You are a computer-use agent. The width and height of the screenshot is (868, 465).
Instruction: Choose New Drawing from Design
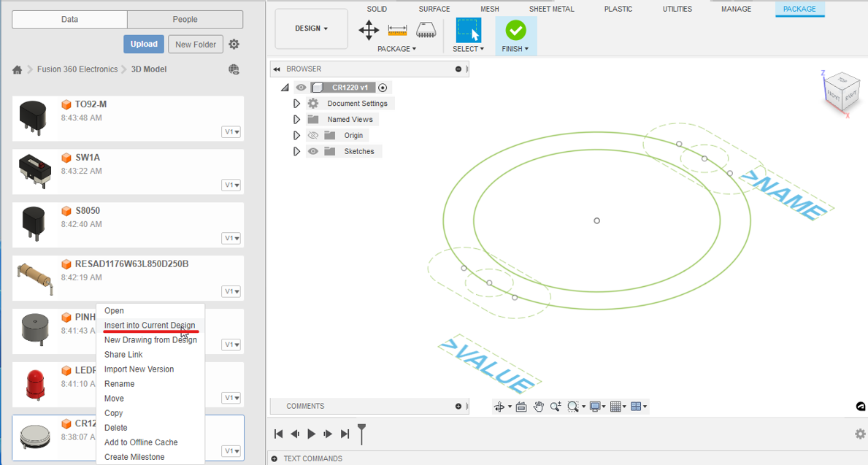pyautogui.click(x=150, y=340)
